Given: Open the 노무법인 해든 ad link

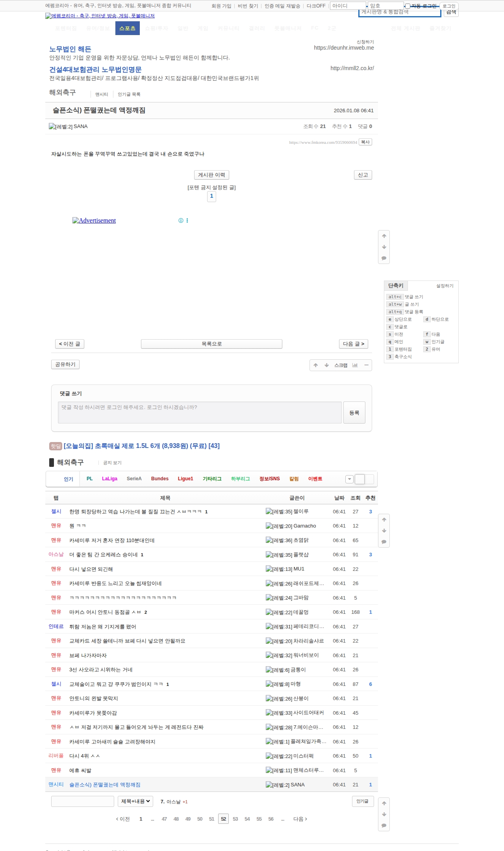Looking at the screenshot, I should pyautogui.click(x=70, y=49).
